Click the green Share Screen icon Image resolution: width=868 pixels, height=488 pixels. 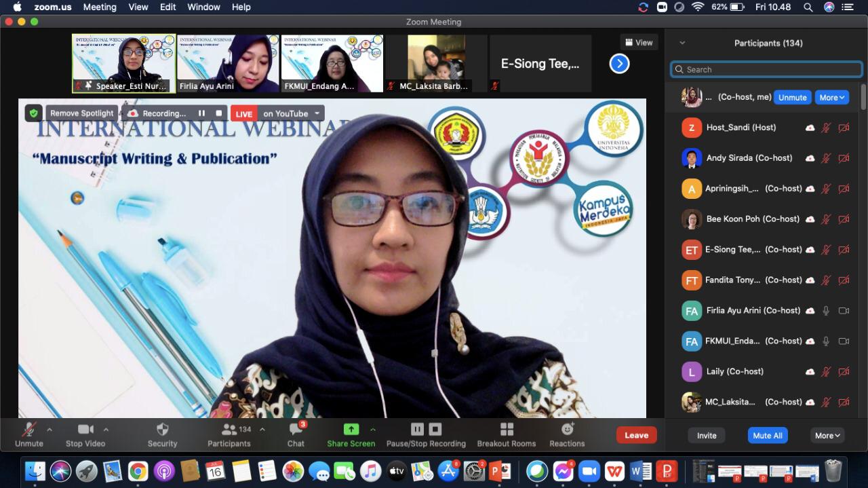coord(351,429)
